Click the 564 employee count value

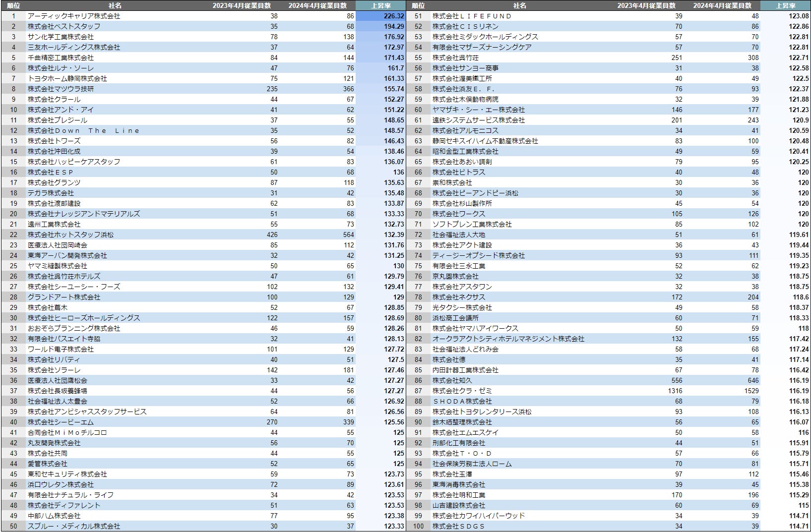point(349,235)
